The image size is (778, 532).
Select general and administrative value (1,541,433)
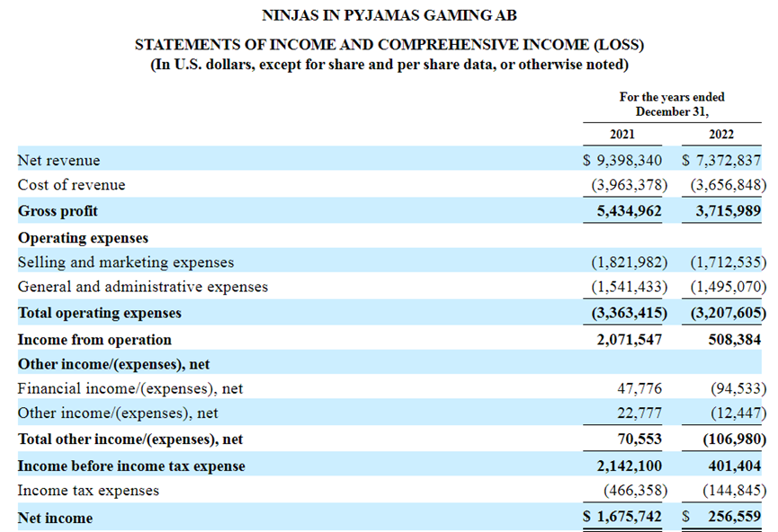[x=630, y=287]
